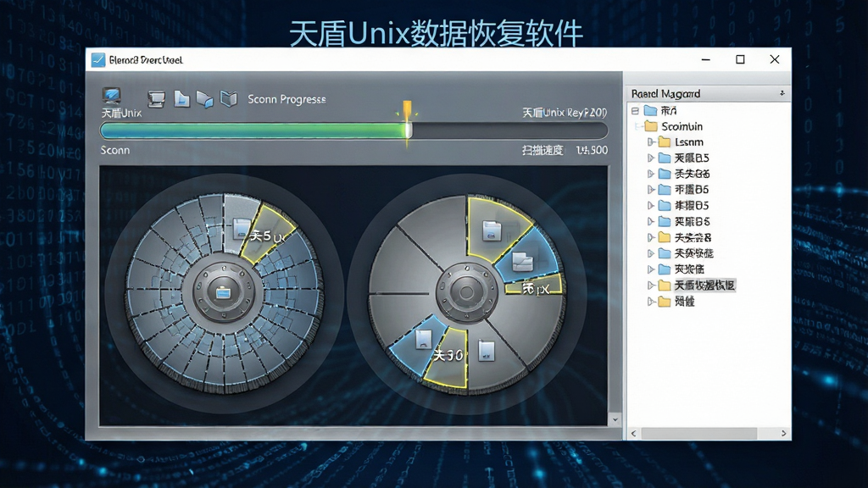
Task: Click the open book icon beside Sconn Progresss
Action: (229, 99)
